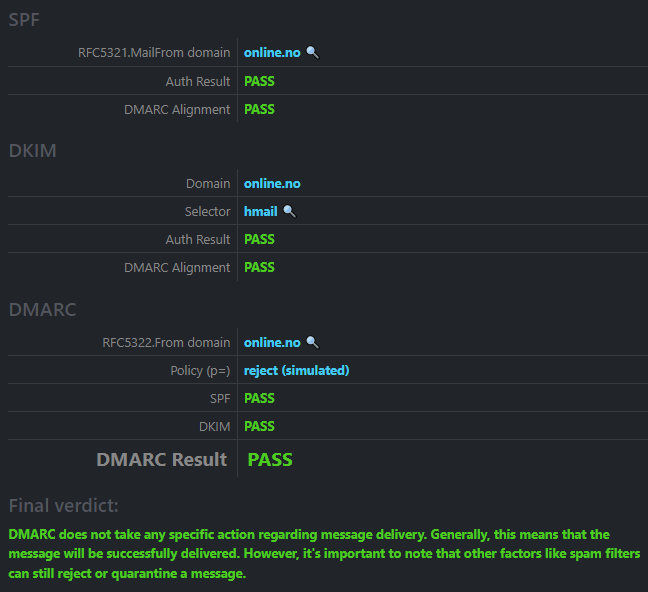
Task: Select the DKIM section heading
Action: [33, 150]
